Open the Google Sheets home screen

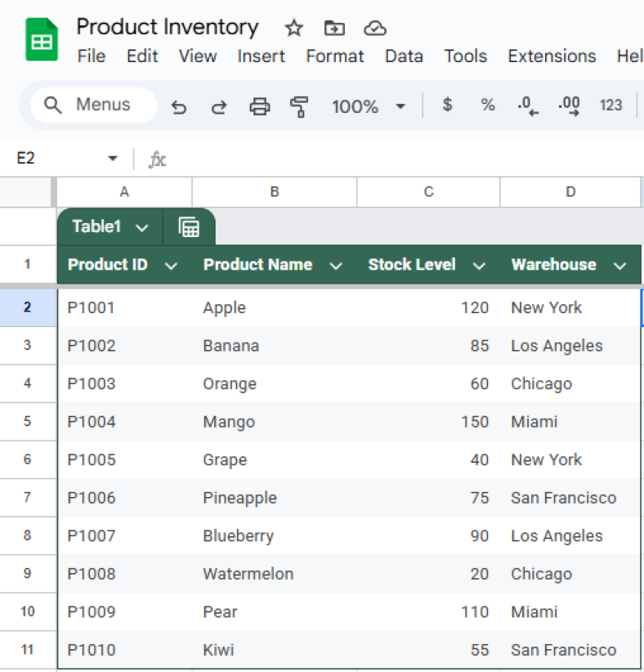pyautogui.click(x=41, y=38)
